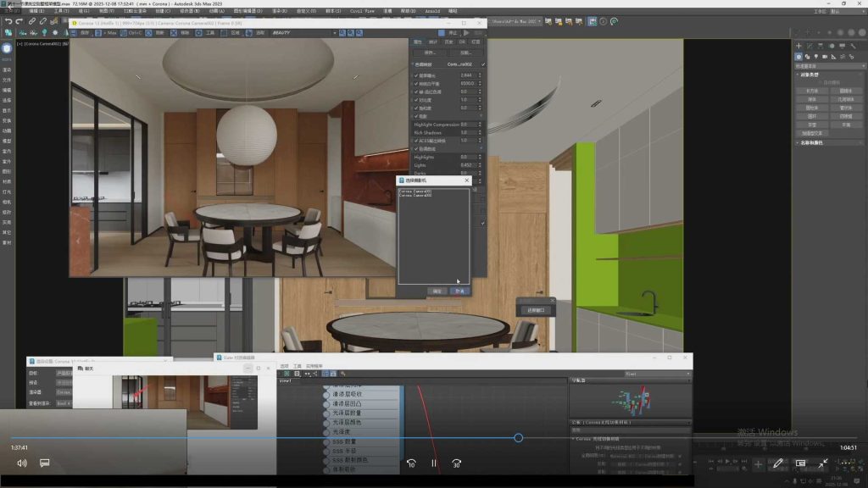Adjust the Highlight Compression value spinner

coord(480,125)
